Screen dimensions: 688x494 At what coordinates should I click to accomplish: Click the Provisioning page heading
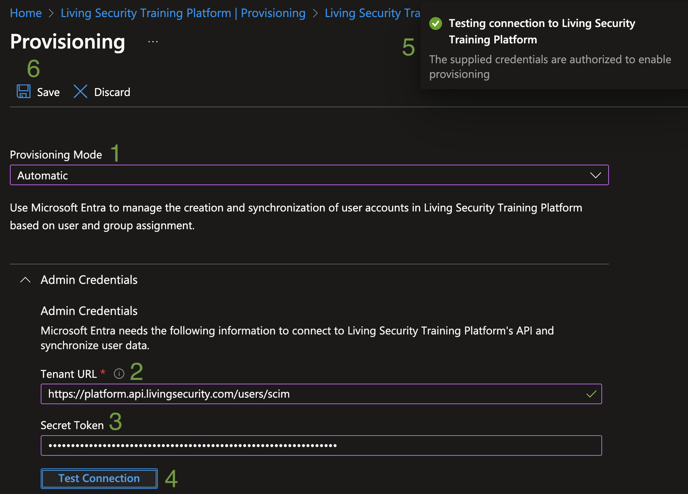click(68, 42)
